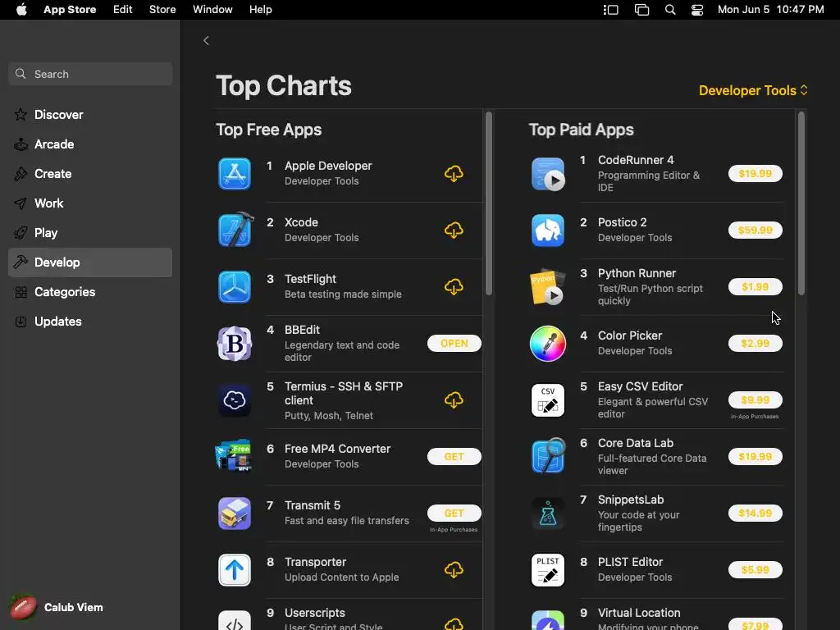Open the Arcade section
Screen dimensions: 840x630
click(90, 144)
